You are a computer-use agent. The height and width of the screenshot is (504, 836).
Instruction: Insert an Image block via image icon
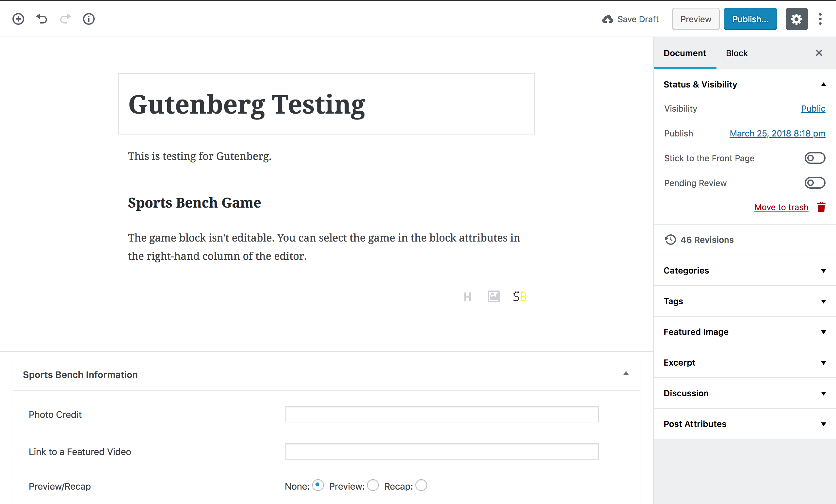[493, 296]
